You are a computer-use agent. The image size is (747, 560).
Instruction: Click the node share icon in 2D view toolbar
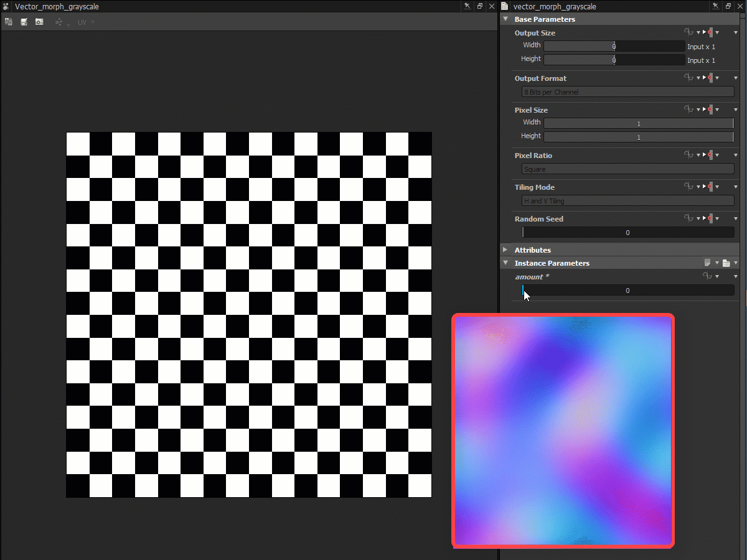(59, 22)
